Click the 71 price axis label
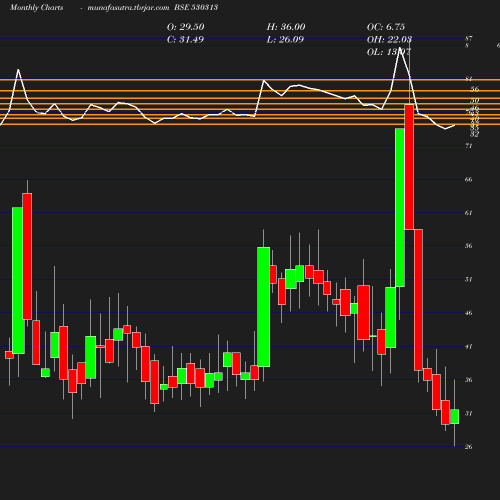Viewport: 500px width, 500px height. coord(469,146)
